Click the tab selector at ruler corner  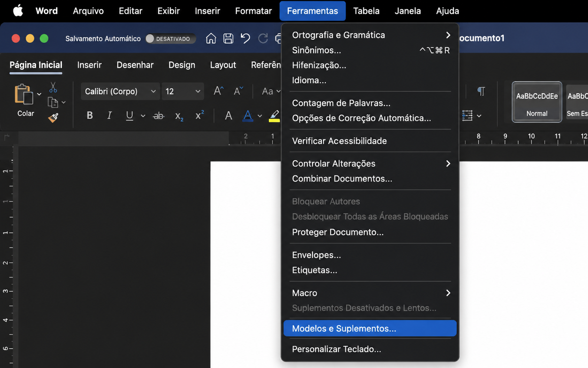point(7,138)
